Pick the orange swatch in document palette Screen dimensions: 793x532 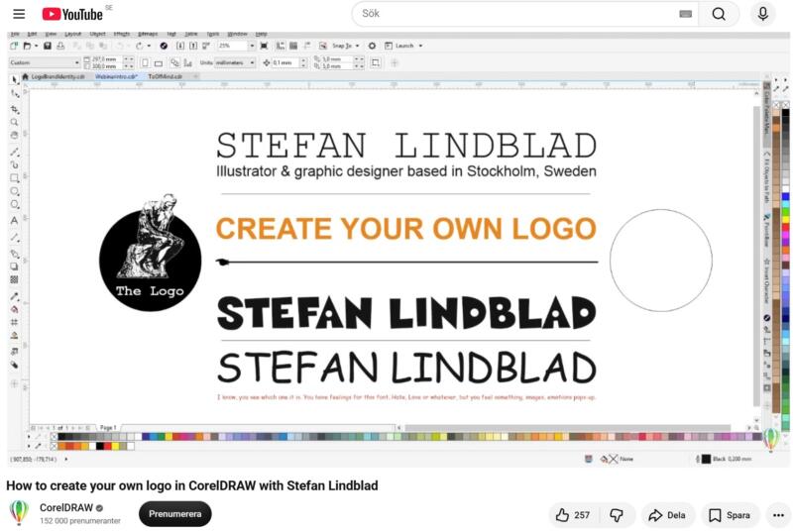[61, 446]
